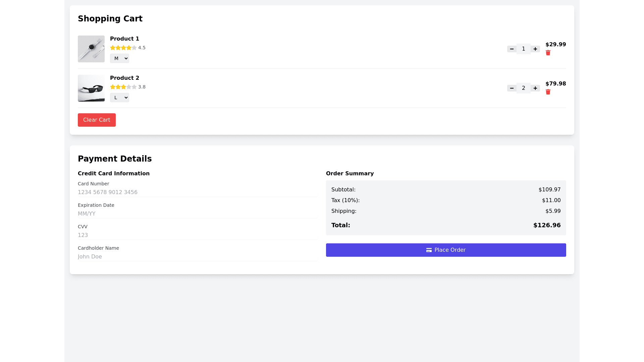Open Product 1 size dropdown showing M
Screen dimensions: 644x362
point(119,58)
